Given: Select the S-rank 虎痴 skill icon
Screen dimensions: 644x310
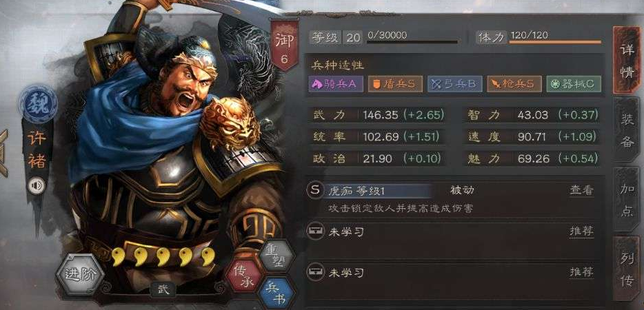Looking at the screenshot, I should [x=315, y=191].
